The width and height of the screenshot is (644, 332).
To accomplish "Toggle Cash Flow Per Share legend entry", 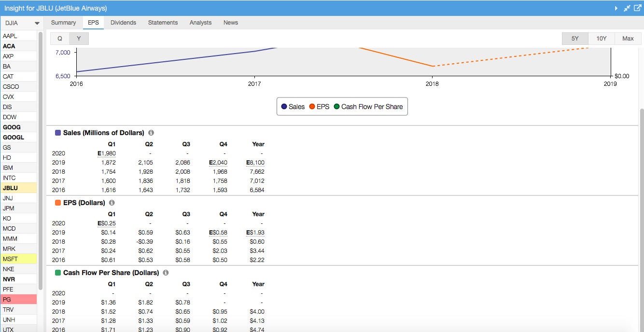I will click(368, 107).
